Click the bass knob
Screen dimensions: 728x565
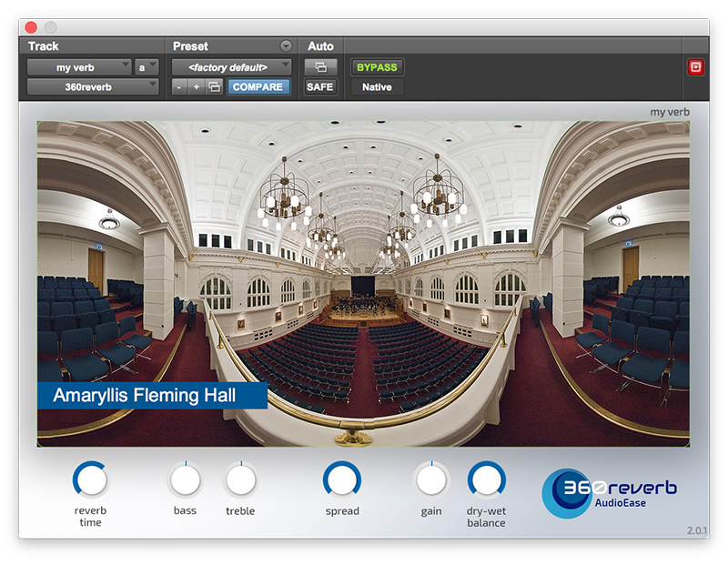tap(186, 479)
